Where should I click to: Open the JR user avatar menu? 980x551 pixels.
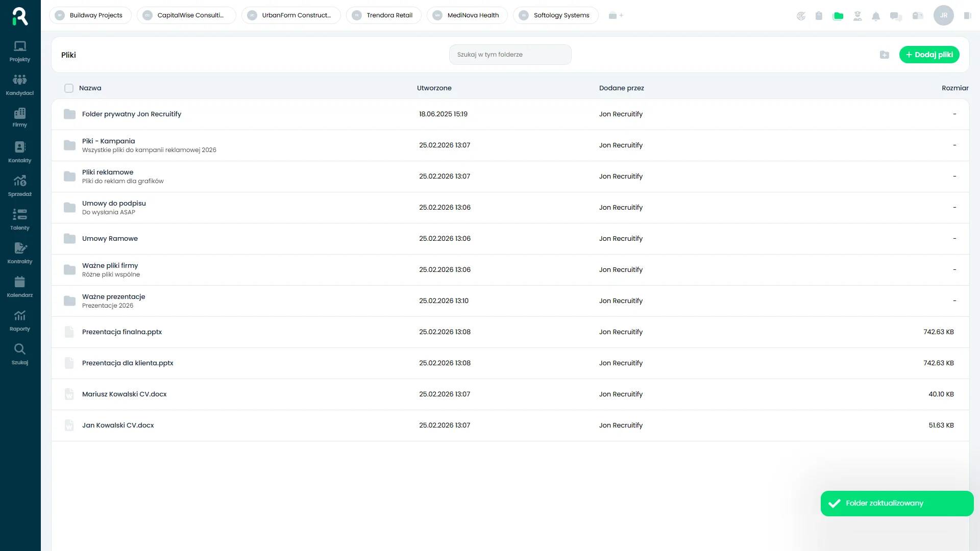pyautogui.click(x=943, y=15)
